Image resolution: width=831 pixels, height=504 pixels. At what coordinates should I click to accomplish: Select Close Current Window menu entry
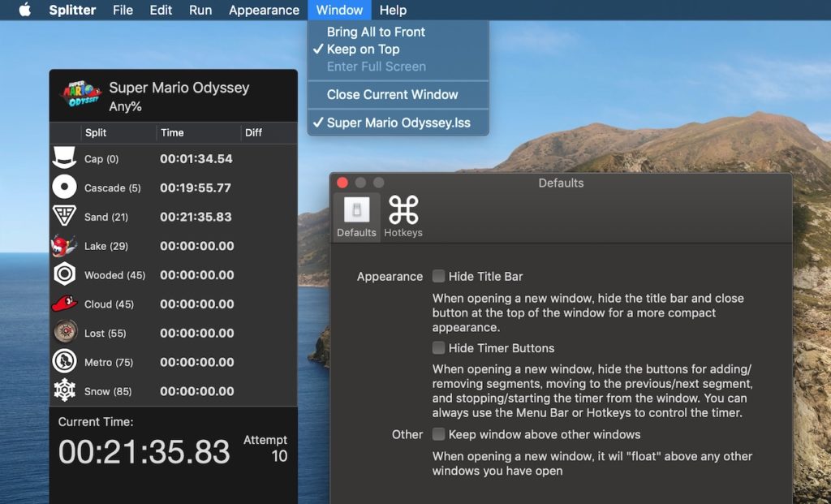click(x=392, y=95)
